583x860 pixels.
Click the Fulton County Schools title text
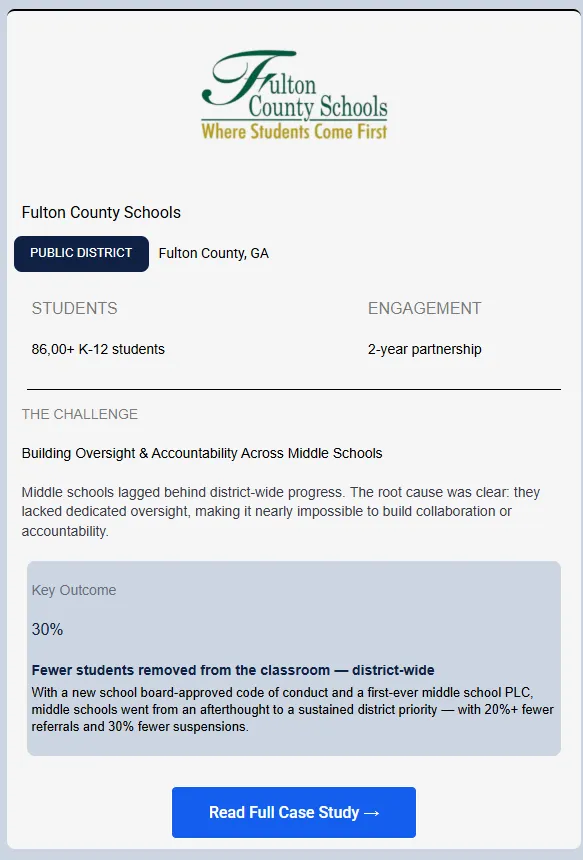pos(101,212)
